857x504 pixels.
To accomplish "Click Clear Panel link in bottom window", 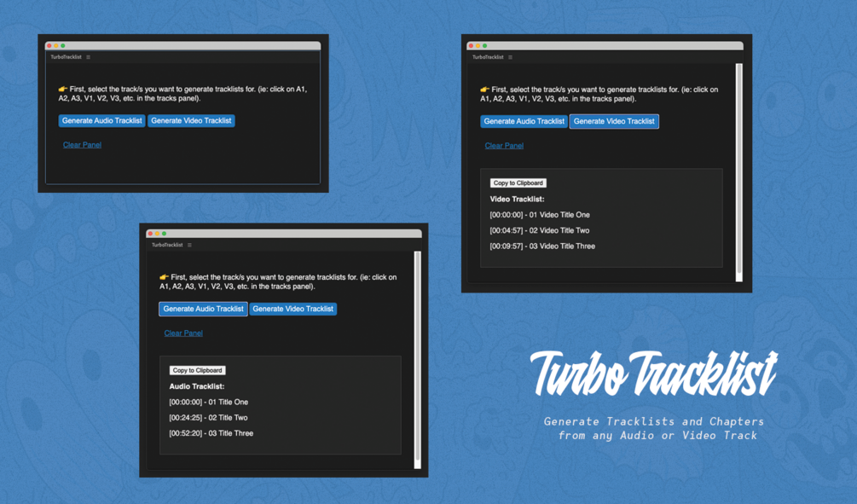I will coord(183,333).
